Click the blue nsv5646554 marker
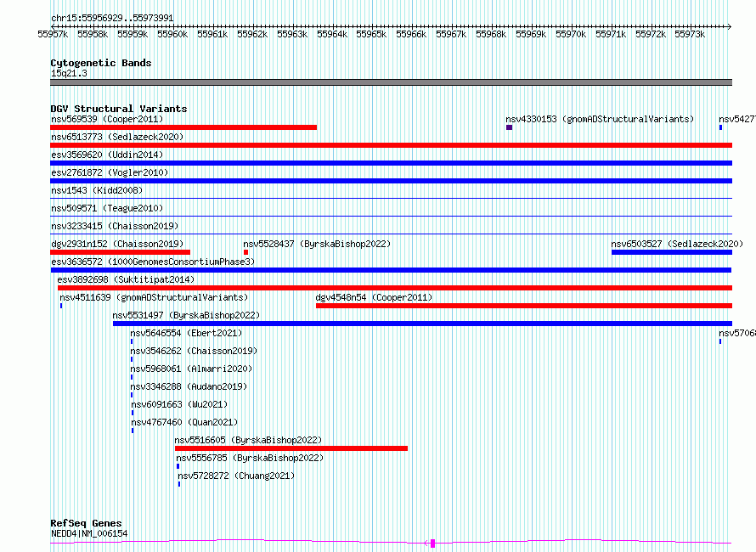 pos(132,341)
